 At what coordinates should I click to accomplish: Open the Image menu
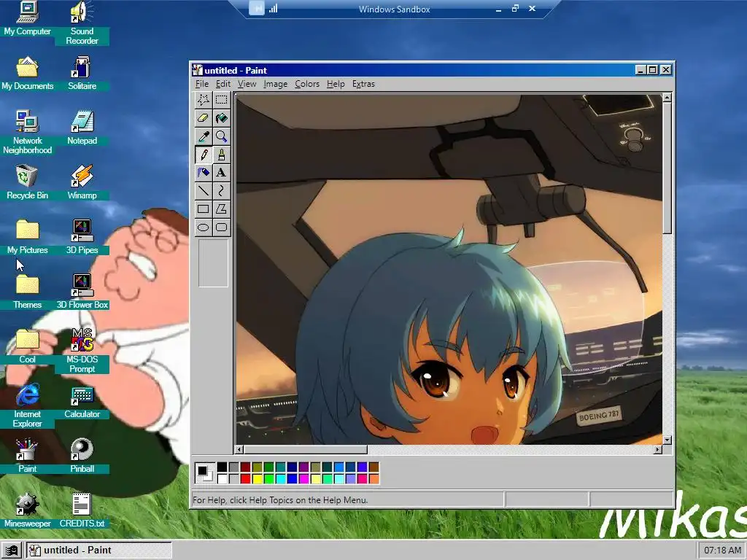tap(275, 84)
